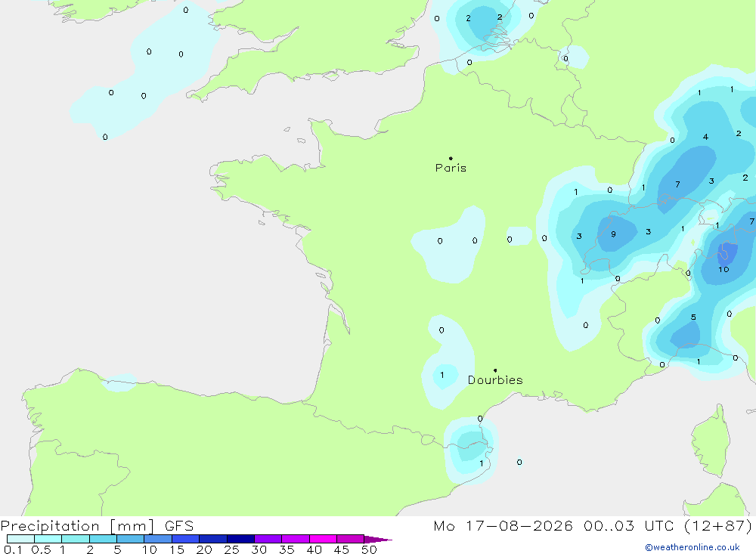Click the Paris city marker dot
The height and width of the screenshot is (554, 756).
[x=451, y=158]
